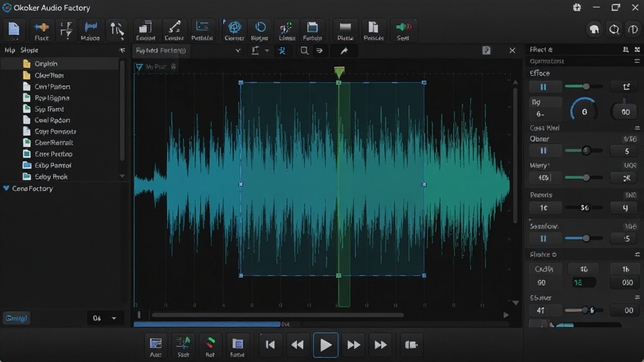Toggle the Efface pause button
644x362 pixels.
[543, 87]
